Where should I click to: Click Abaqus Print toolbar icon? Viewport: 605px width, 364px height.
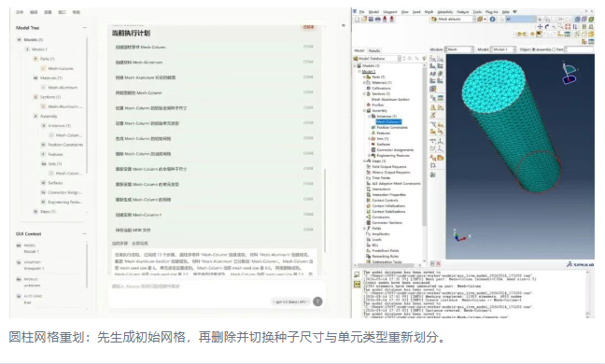pos(378,19)
